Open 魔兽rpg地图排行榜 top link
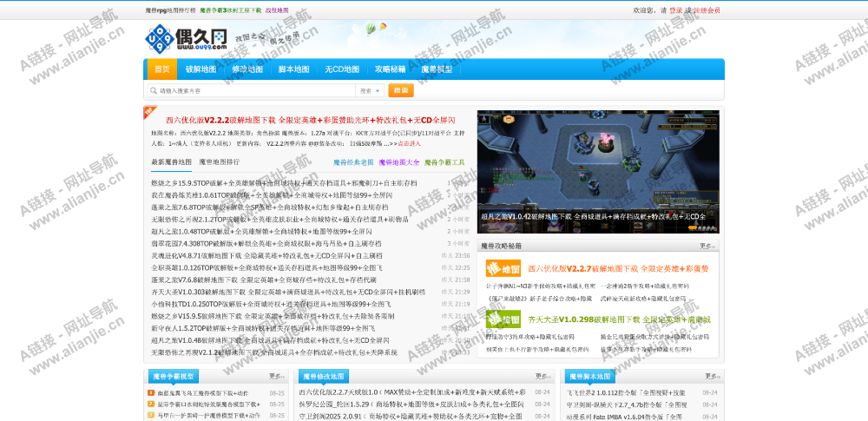The height and width of the screenshot is (421, 868). tap(170, 10)
